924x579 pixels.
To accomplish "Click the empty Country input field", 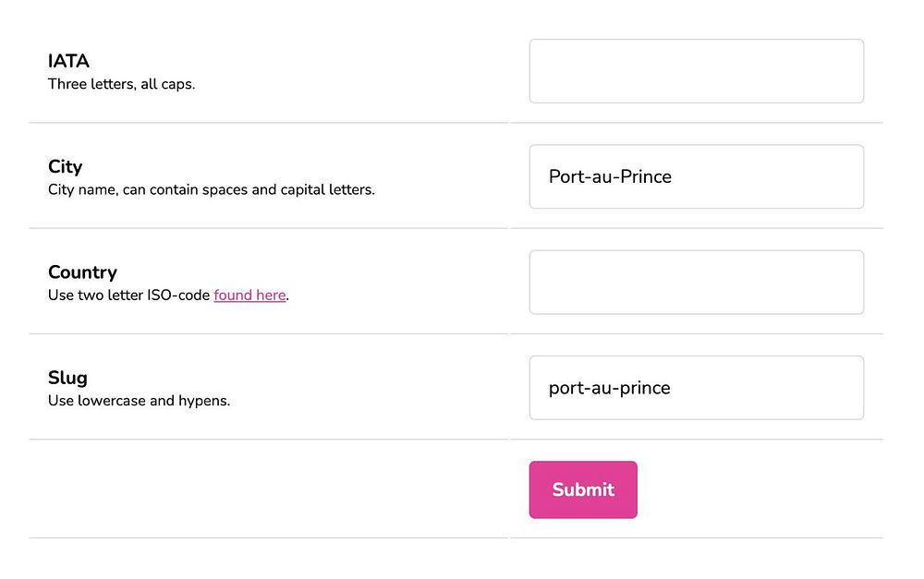I will [x=696, y=283].
